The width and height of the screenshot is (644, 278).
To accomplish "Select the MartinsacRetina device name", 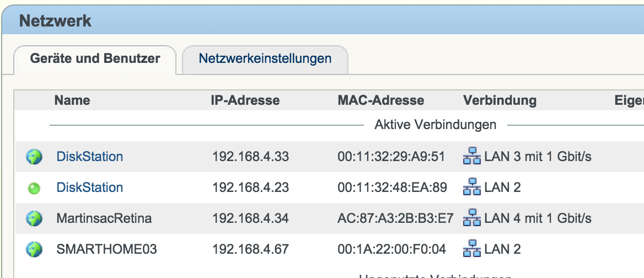I will pos(104,218).
